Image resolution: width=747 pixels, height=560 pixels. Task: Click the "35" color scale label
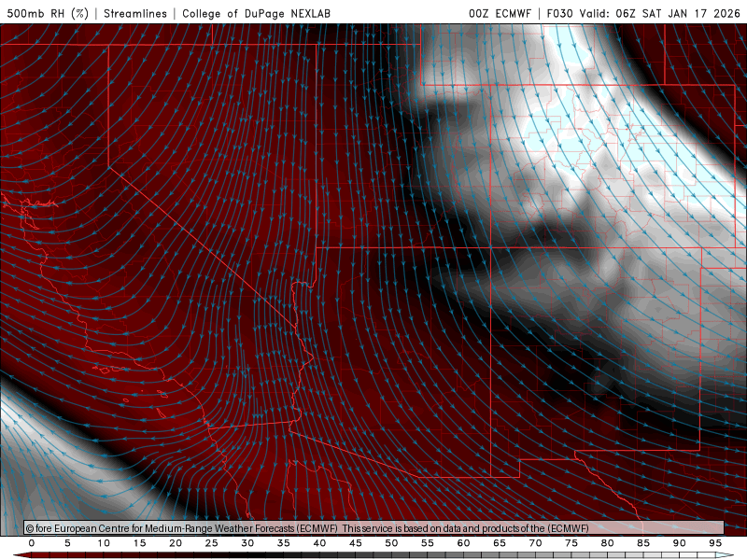point(284,543)
